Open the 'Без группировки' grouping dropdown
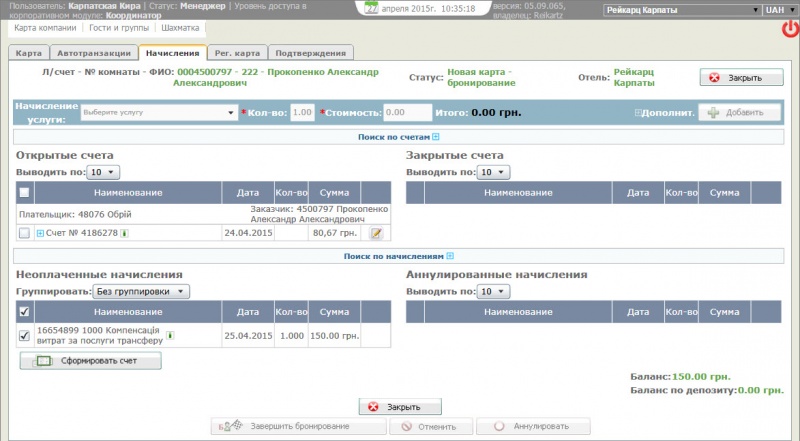 (141, 291)
